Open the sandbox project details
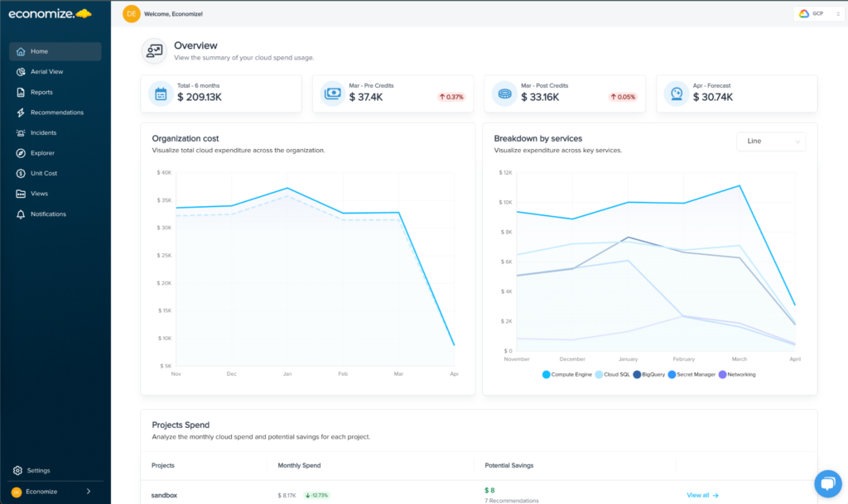Screen dimensions: 848x504 click(163, 494)
